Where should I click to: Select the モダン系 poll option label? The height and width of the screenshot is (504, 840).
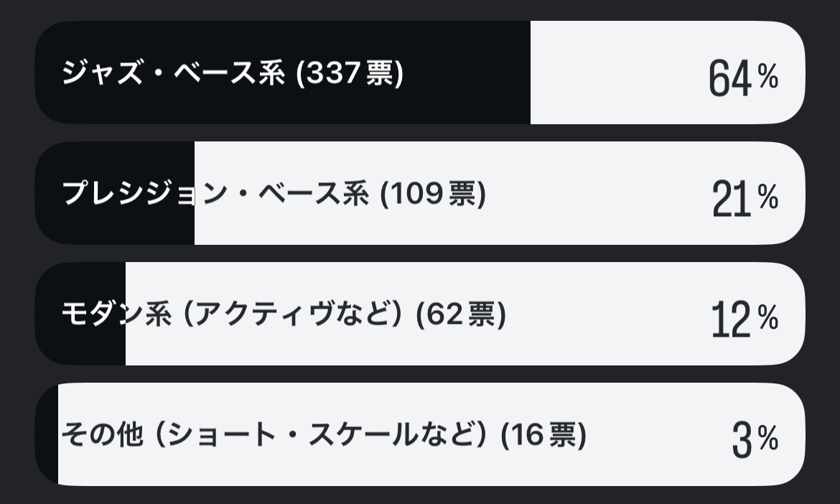pos(115,314)
